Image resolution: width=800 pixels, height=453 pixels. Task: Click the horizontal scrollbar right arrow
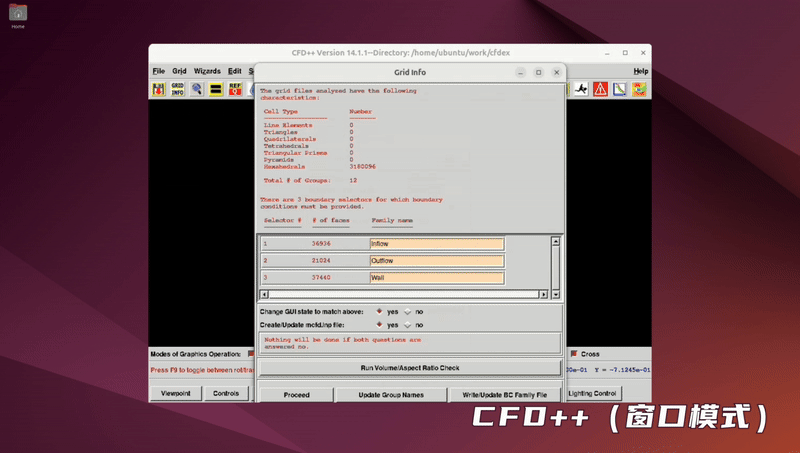(x=543, y=294)
